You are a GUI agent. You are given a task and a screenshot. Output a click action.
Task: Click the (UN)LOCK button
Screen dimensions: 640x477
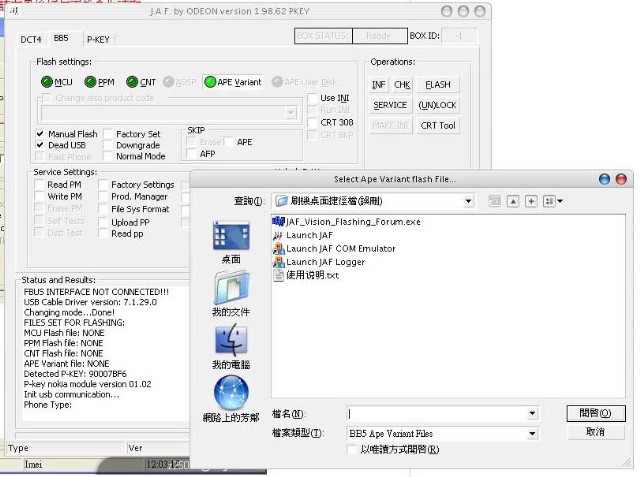[x=438, y=105]
